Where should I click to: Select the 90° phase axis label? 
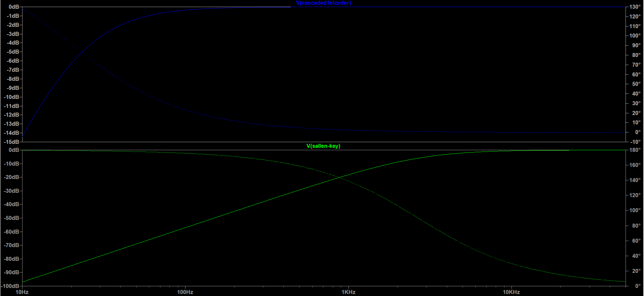click(636, 45)
